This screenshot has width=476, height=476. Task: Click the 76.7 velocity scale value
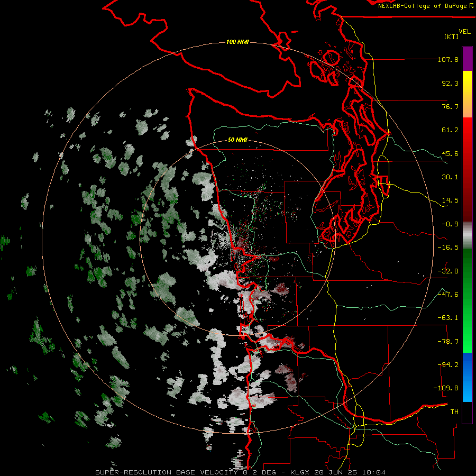[450, 106]
